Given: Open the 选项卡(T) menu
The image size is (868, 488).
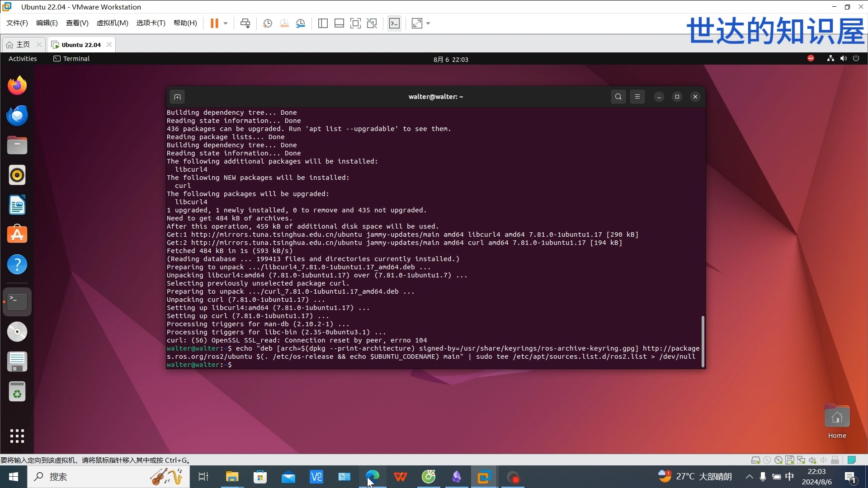Looking at the screenshot, I should pos(151,23).
